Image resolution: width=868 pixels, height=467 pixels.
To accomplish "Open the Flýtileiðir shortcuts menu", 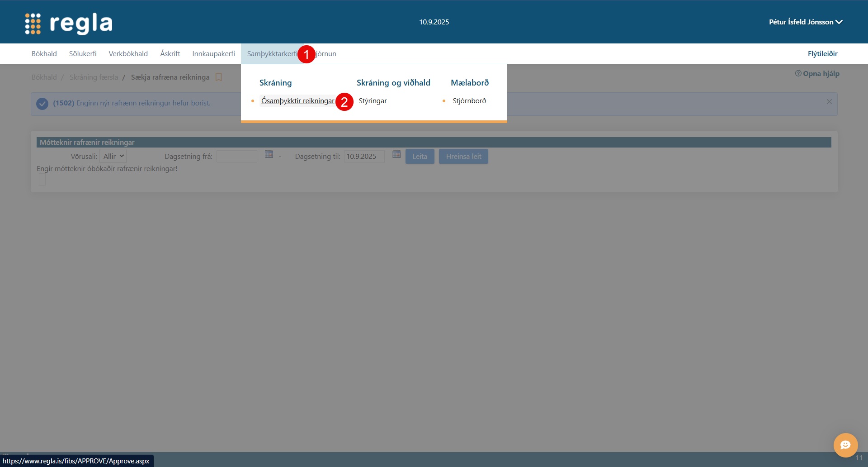I will [822, 53].
